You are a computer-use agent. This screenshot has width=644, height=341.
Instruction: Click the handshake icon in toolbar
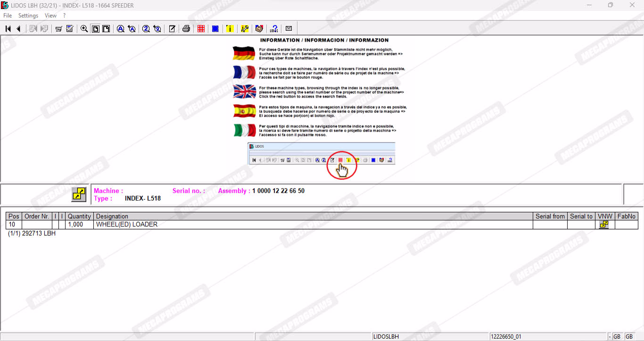tap(259, 29)
